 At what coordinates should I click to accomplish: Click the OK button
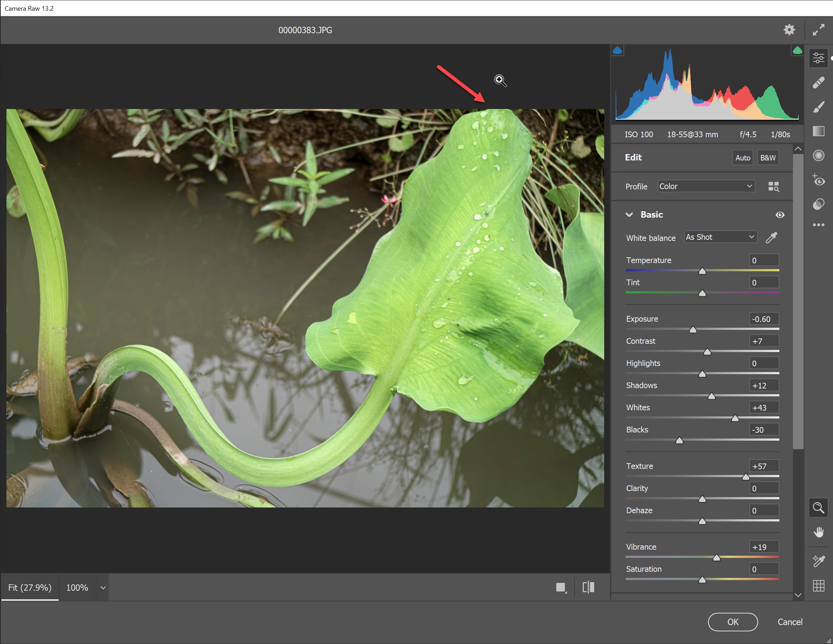point(732,622)
